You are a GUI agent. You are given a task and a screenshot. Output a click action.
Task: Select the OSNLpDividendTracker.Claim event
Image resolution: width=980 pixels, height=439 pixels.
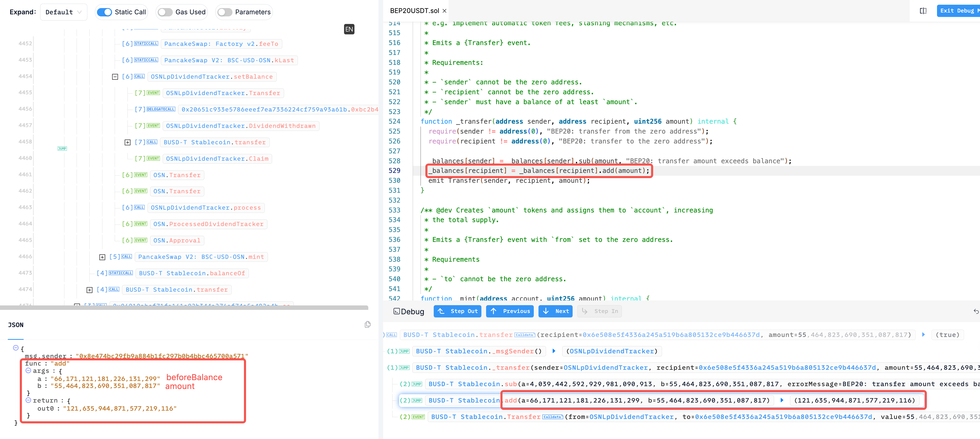coord(217,159)
